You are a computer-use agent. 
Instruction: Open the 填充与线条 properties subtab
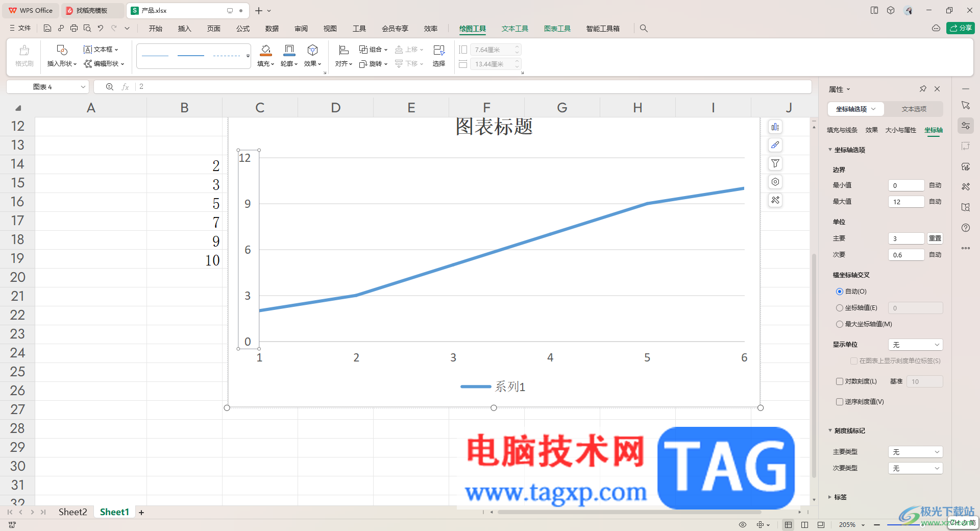click(x=842, y=130)
